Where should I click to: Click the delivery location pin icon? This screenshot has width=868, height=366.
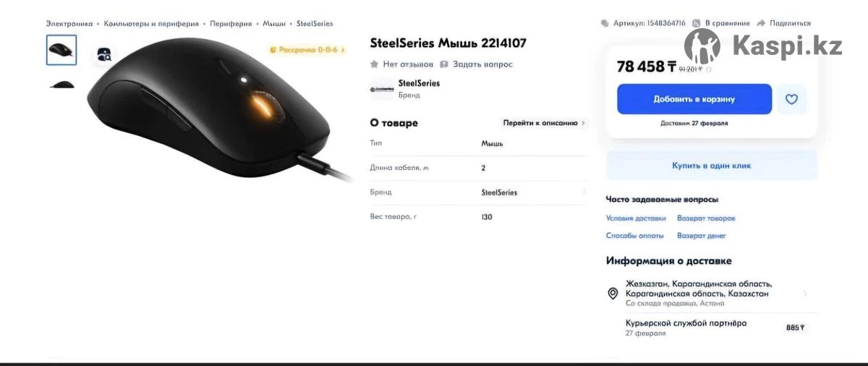[613, 293]
